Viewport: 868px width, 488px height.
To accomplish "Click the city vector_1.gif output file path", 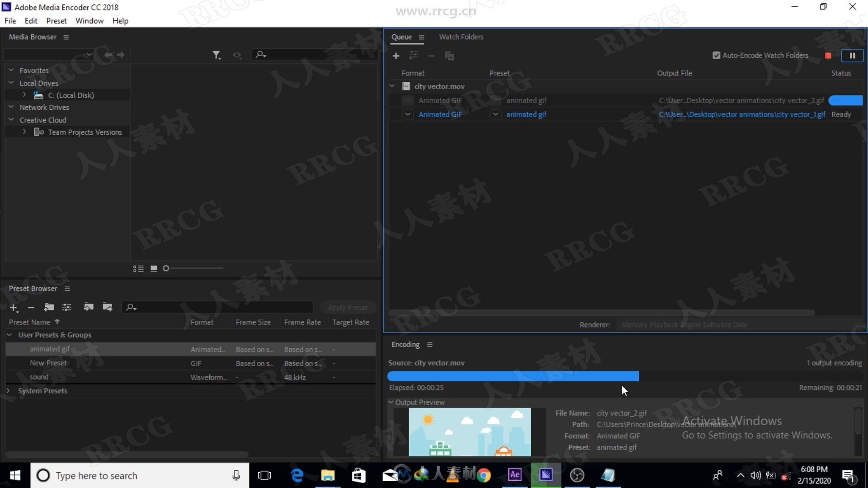I will 742,114.
